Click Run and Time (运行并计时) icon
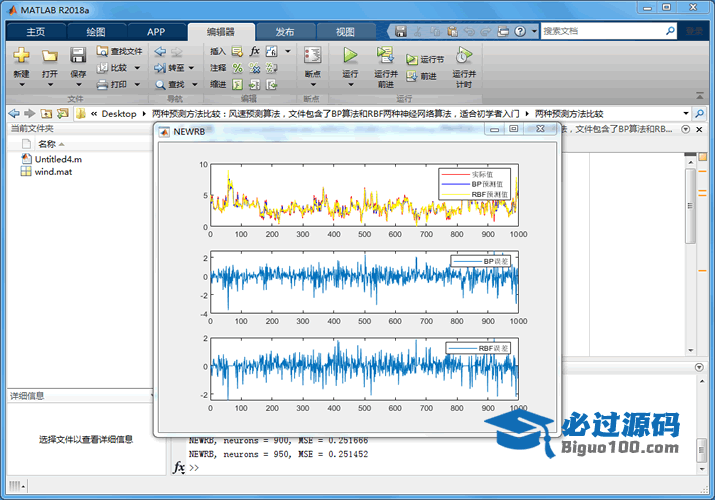Image resolution: width=715 pixels, height=500 pixels. 464,55
